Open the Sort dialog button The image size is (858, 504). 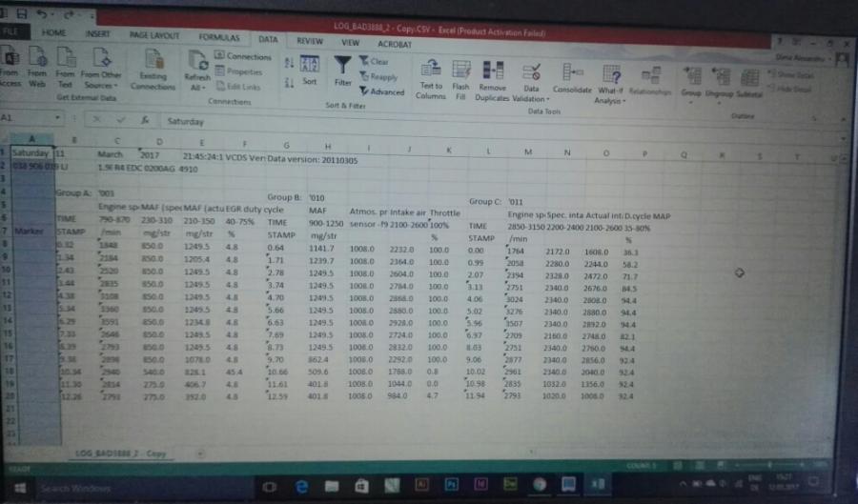click(310, 70)
